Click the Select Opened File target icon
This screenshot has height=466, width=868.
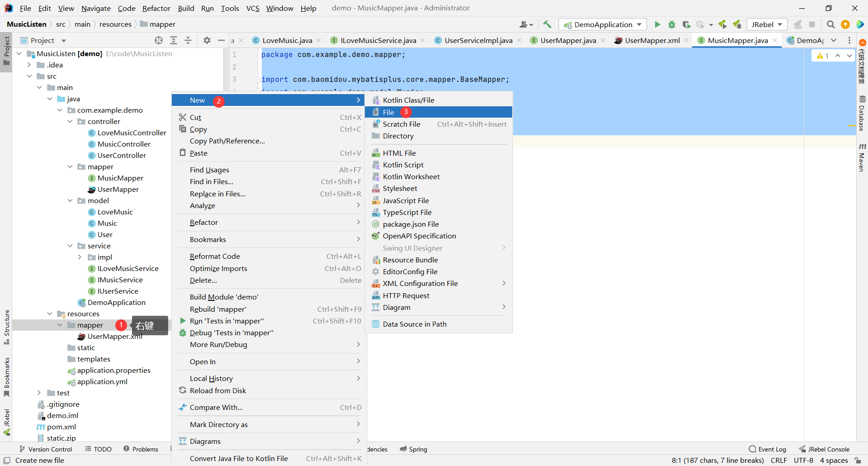coord(159,40)
